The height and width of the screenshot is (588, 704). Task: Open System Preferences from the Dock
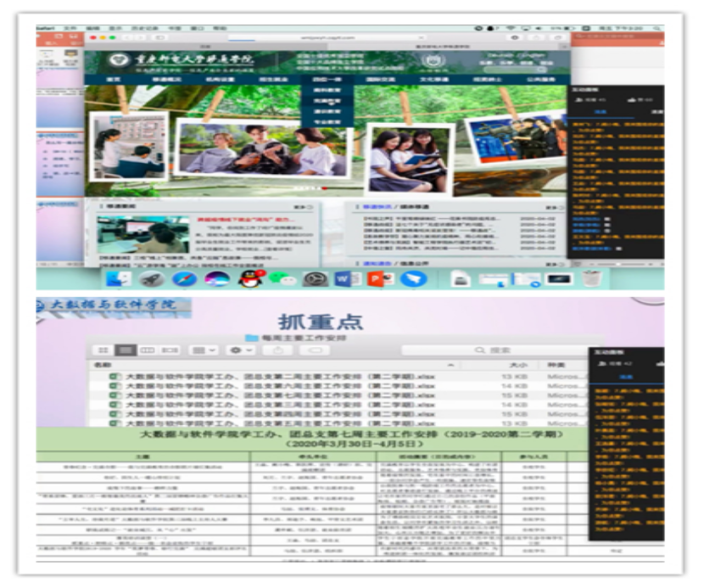(x=315, y=278)
